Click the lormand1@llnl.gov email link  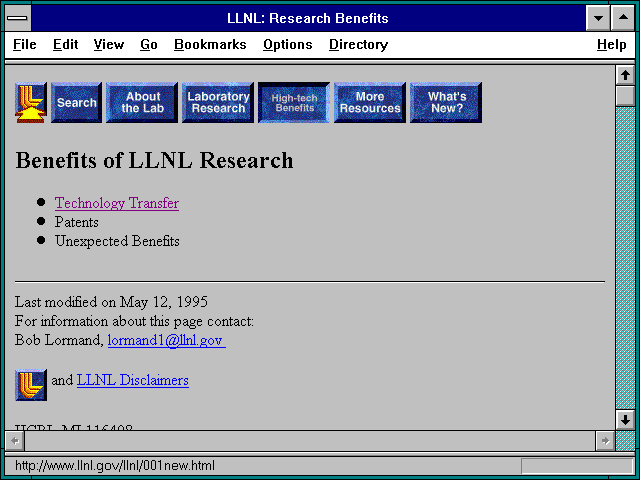point(167,340)
